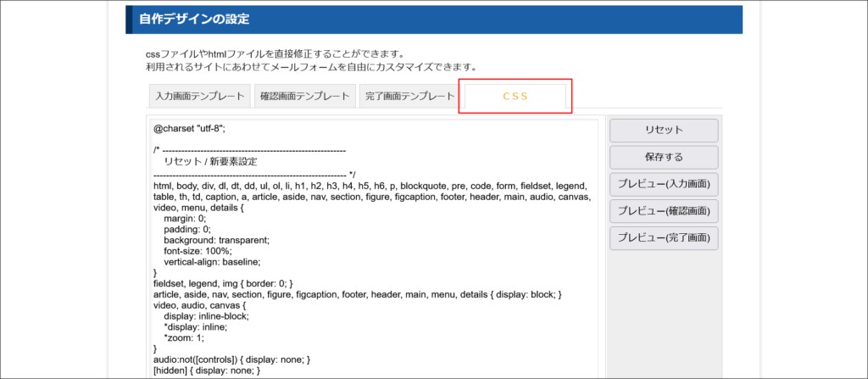
Task: Open プレビュー(確認画面) preview
Action: click(664, 211)
